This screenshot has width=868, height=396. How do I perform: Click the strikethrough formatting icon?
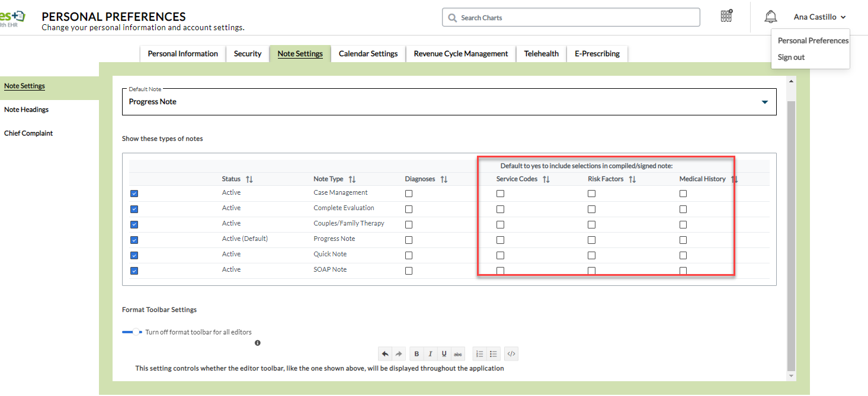(x=457, y=354)
